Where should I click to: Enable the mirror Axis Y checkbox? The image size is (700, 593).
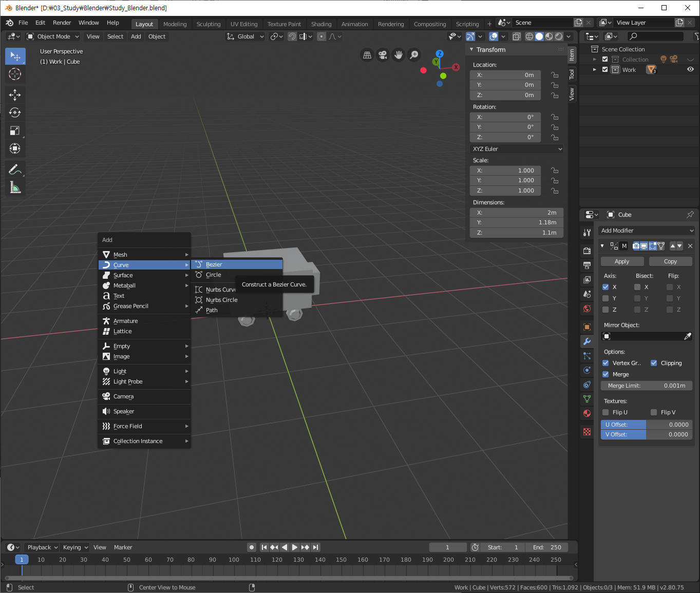pyautogui.click(x=606, y=298)
